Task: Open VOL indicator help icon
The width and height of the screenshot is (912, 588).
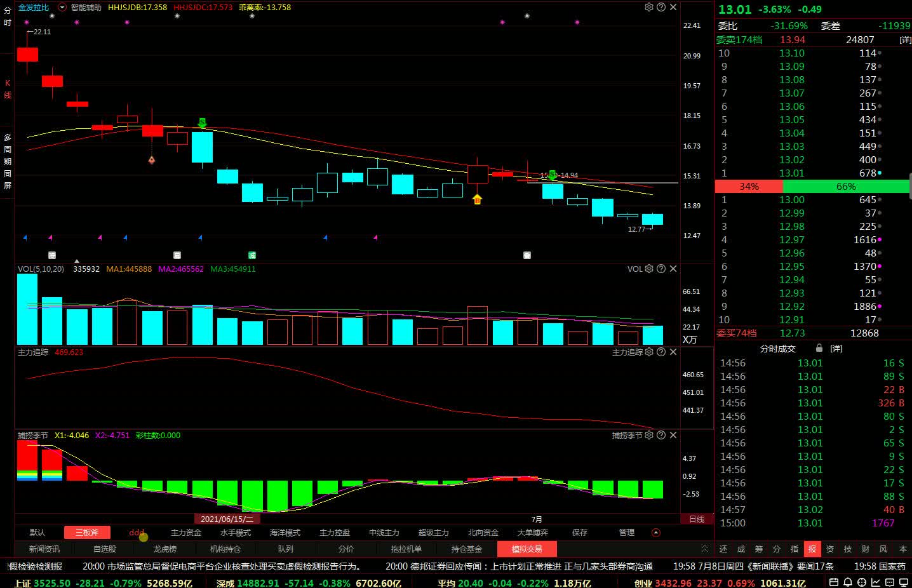Action: tap(661, 269)
